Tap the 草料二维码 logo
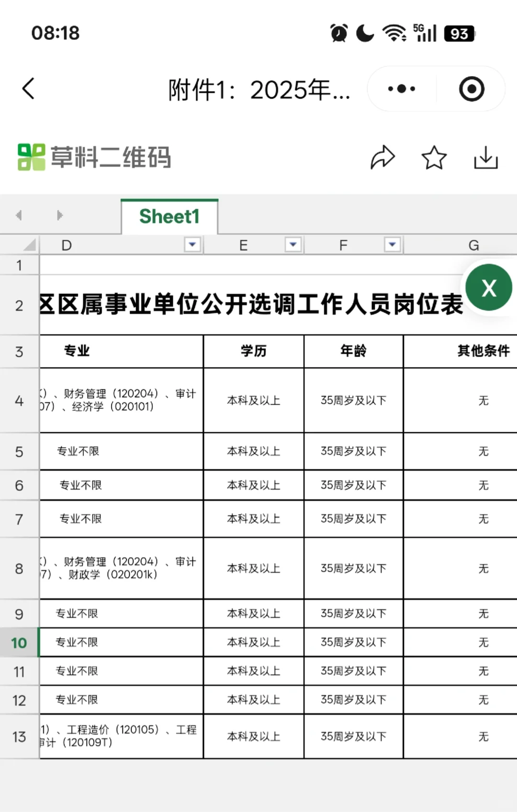The width and height of the screenshot is (517, 812). click(x=94, y=157)
